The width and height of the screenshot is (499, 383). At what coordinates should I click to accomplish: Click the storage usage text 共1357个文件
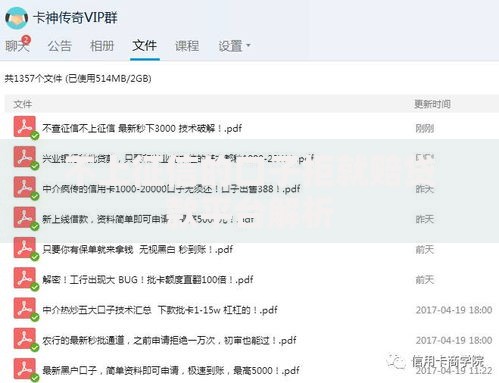[x=78, y=79]
